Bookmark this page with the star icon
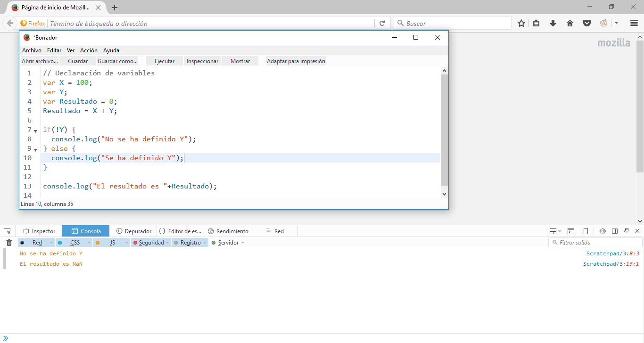 point(521,23)
